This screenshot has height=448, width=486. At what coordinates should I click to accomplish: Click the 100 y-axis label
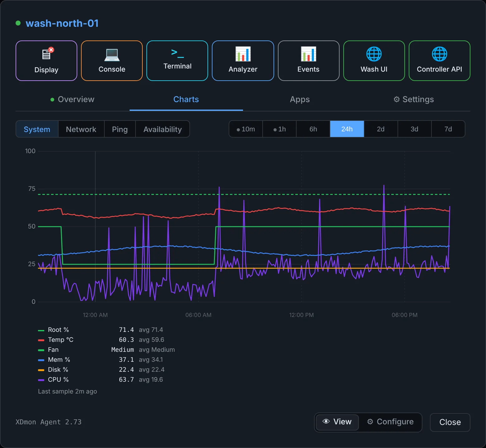pyautogui.click(x=30, y=151)
